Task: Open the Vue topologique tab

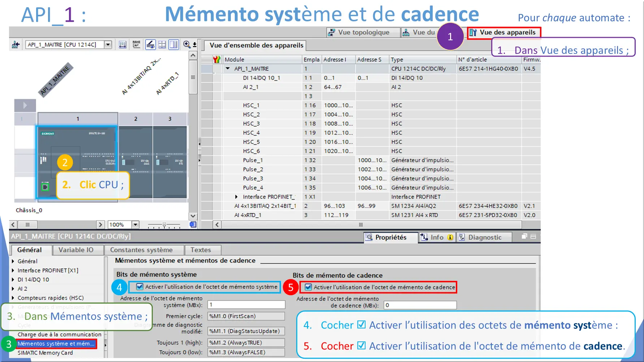Action: coord(363,32)
